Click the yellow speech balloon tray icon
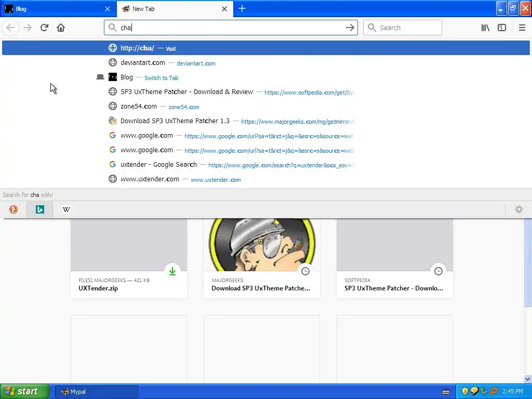Viewport: 532px width, 399px height. click(x=474, y=392)
